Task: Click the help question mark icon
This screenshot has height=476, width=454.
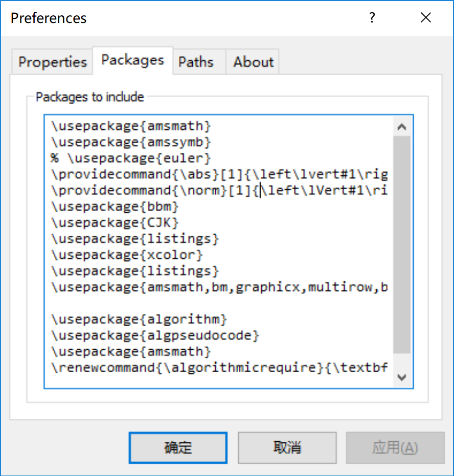Action: point(372,17)
